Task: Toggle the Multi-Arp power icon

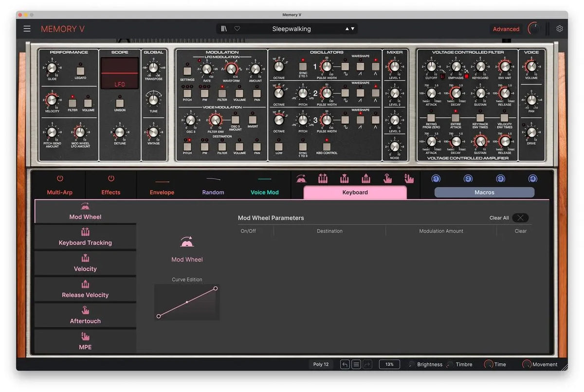Action: click(60, 179)
